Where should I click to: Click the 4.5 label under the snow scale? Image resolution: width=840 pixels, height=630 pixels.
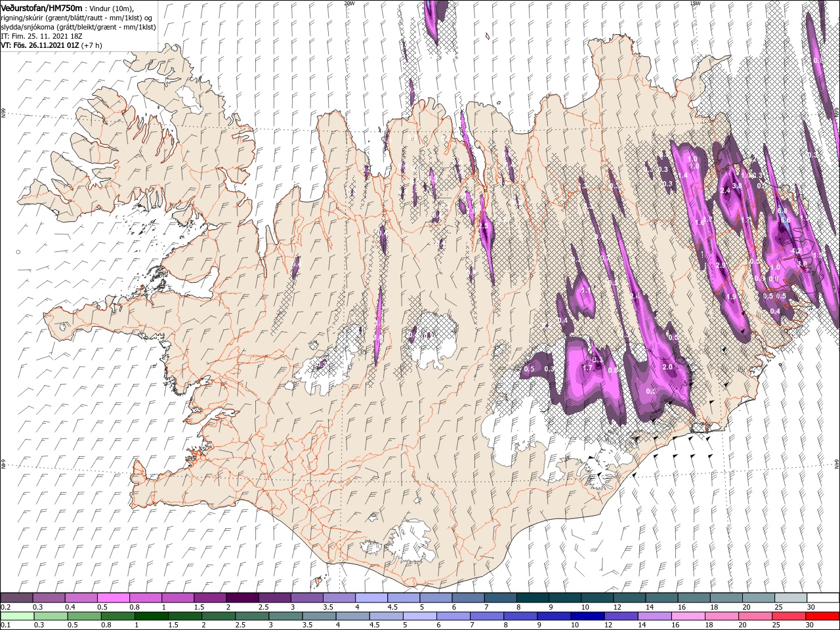392,607
